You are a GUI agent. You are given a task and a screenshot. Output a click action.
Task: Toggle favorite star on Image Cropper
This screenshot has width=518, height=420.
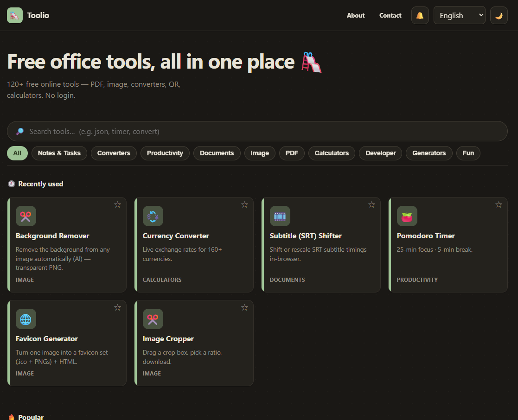coord(244,307)
